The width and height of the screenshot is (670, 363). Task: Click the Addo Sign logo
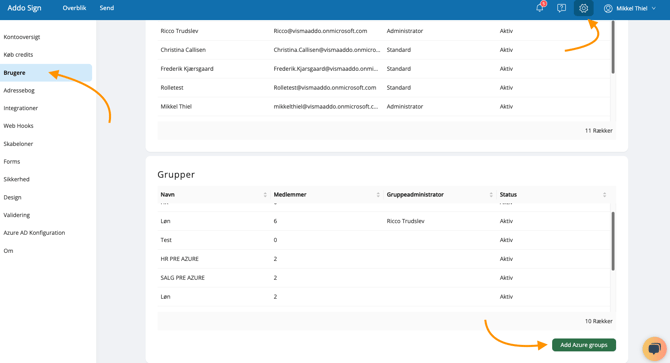click(24, 8)
